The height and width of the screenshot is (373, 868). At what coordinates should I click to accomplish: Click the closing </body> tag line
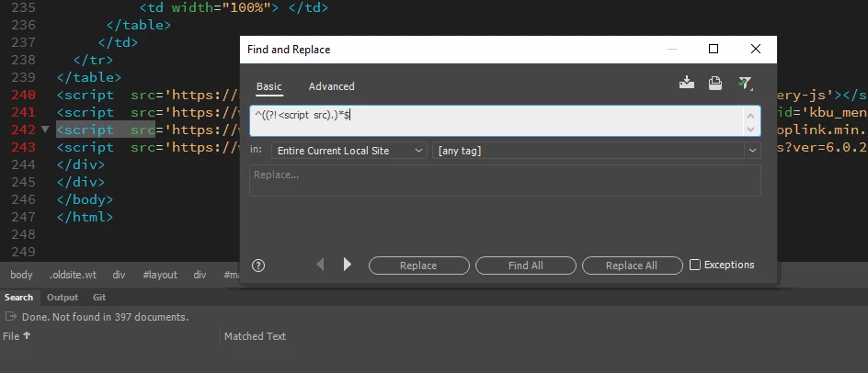pos(85,199)
